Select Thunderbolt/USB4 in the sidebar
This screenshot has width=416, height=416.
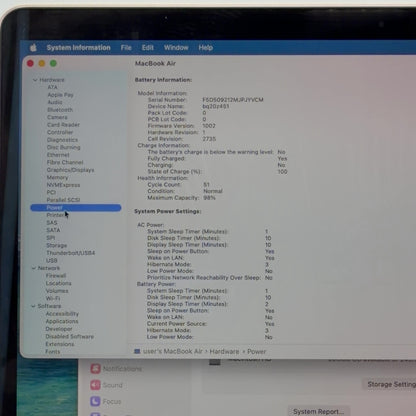point(71,253)
